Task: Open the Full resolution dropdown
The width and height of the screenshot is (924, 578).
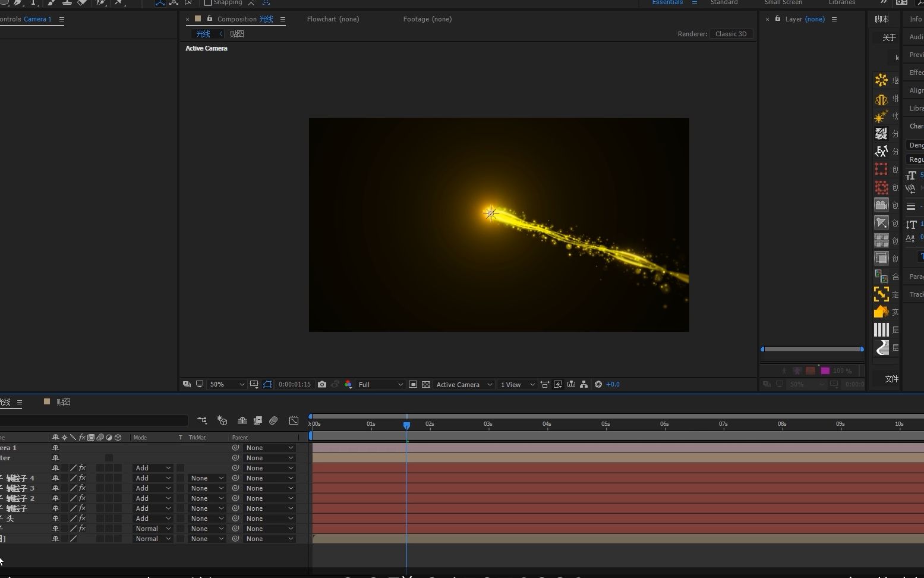Action: pos(380,385)
